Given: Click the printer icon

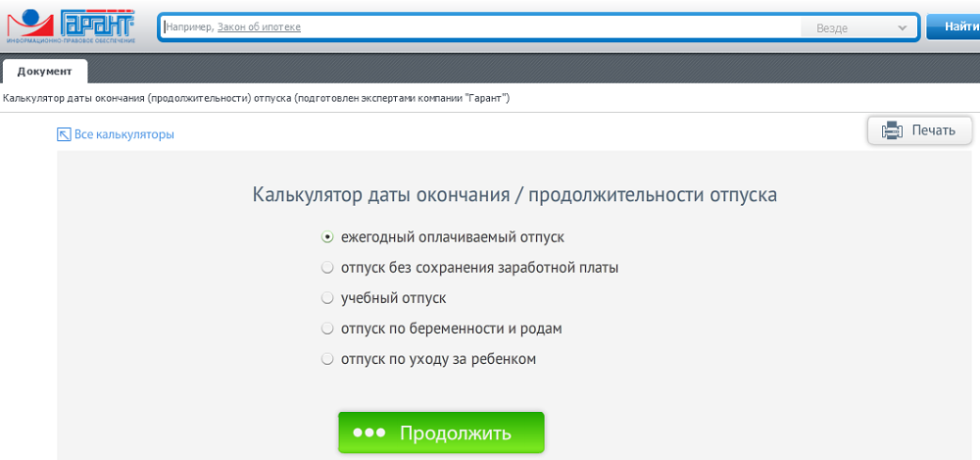Looking at the screenshot, I should tap(892, 130).
